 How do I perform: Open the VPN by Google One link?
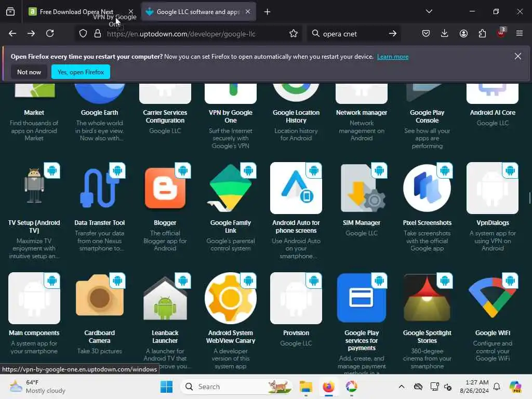230,116
